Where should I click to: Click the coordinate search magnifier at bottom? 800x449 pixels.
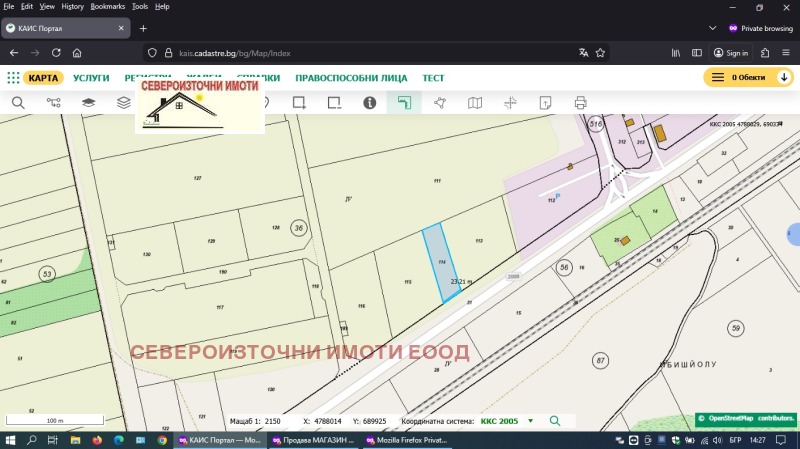554,421
